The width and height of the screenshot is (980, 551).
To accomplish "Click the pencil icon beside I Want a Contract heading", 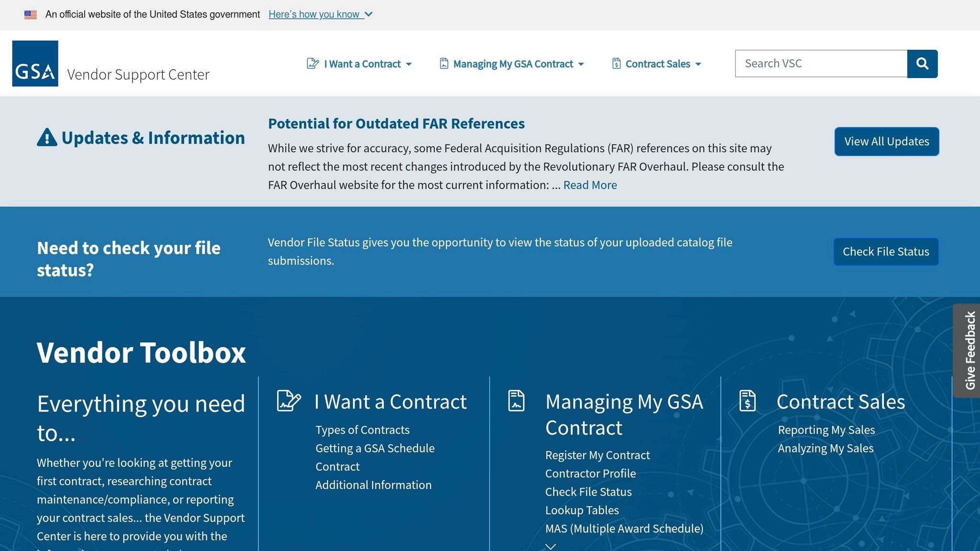I will pos(289,401).
